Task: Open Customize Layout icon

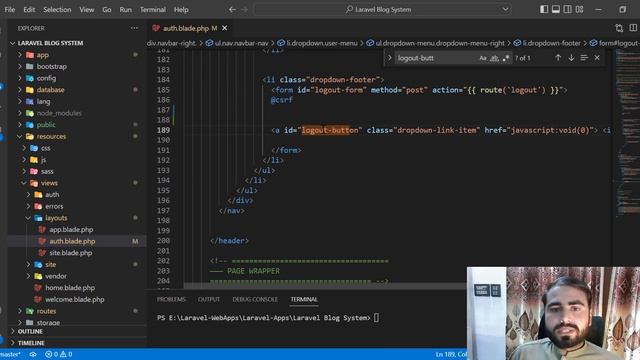Action: click(579, 9)
